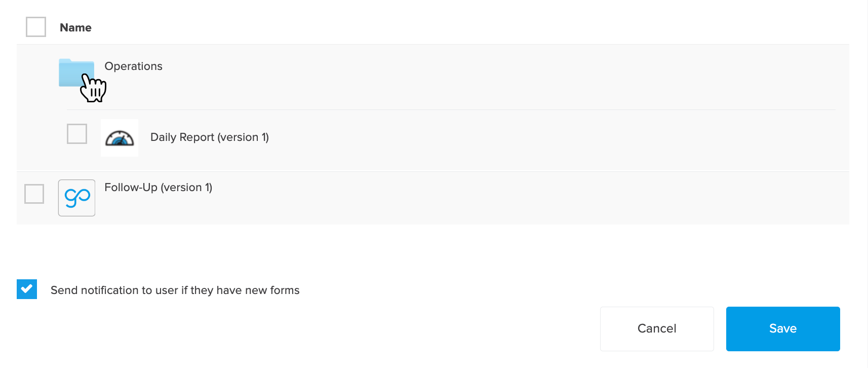The width and height of the screenshot is (868, 368).
Task: Select the Follow-Up (version 1) label
Action: [158, 187]
